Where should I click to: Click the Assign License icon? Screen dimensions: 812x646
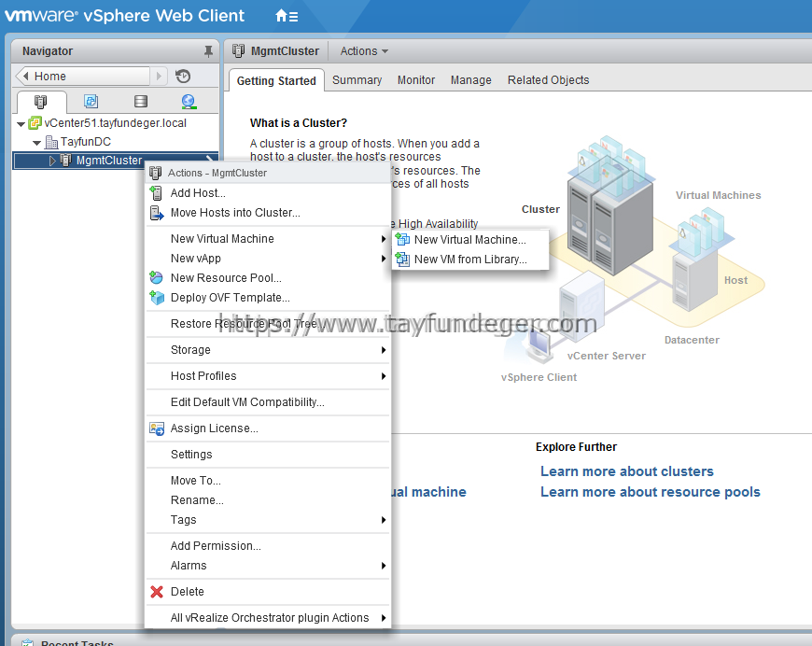coord(157,428)
